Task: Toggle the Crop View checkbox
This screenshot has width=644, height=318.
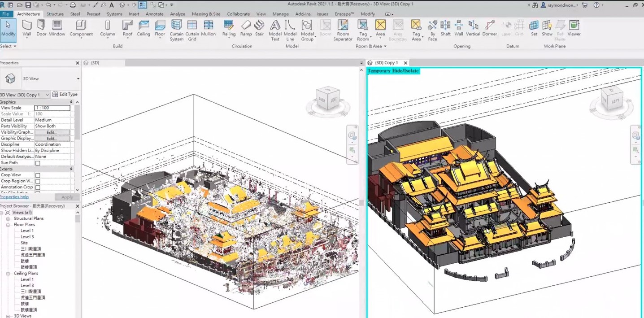Action: tap(38, 175)
